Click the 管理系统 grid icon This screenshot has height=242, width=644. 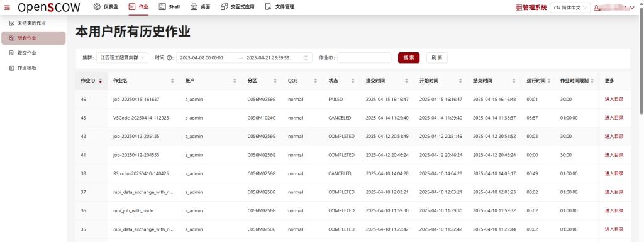pos(518,8)
